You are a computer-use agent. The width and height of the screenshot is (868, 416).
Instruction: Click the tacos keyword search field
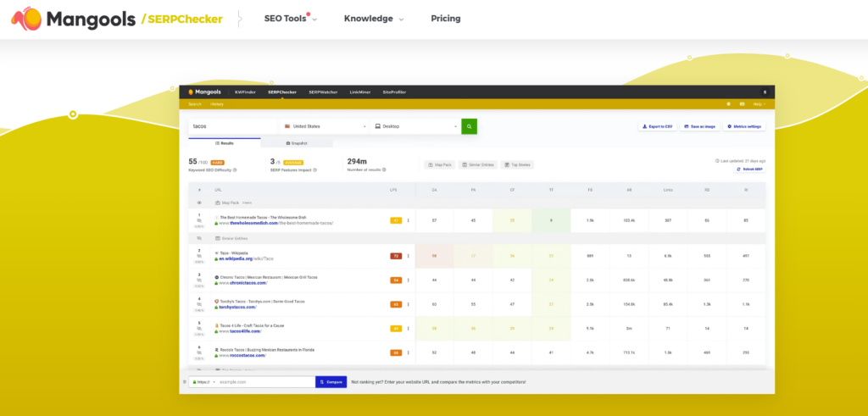pyautogui.click(x=233, y=126)
